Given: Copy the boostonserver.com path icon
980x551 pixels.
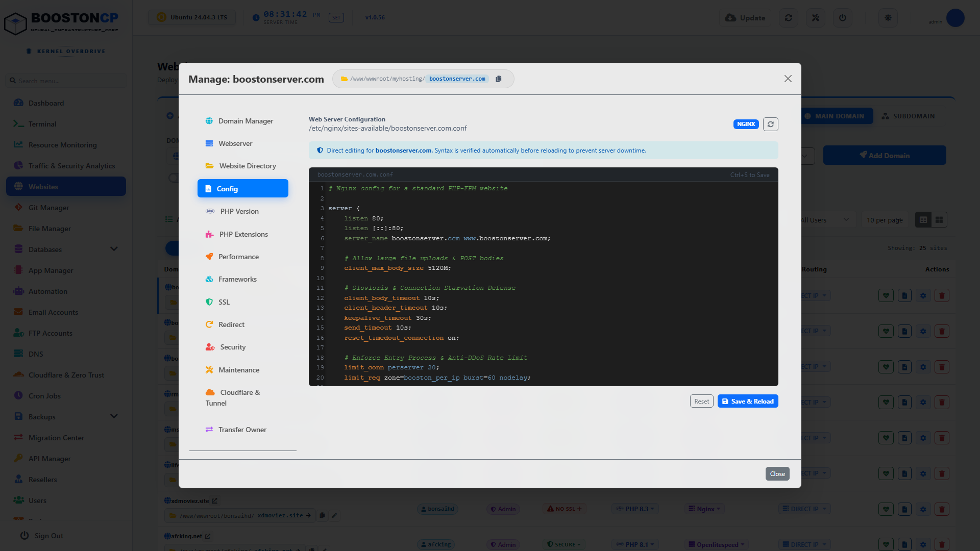Looking at the screenshot, I should click(499, 79).
